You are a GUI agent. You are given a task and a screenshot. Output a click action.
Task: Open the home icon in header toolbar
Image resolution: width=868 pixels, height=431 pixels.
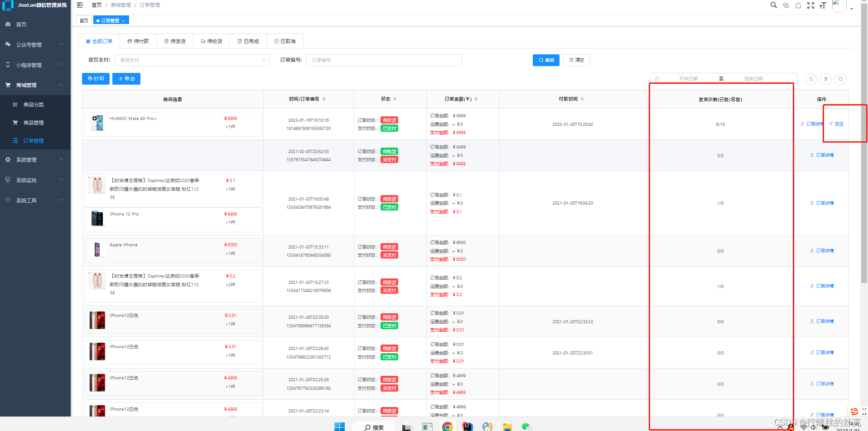click(798, 5)
